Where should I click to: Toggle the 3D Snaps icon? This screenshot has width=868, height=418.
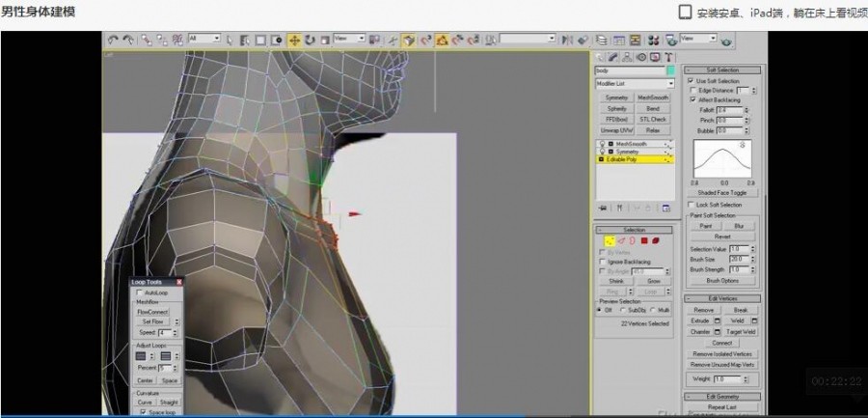[425, 40]
